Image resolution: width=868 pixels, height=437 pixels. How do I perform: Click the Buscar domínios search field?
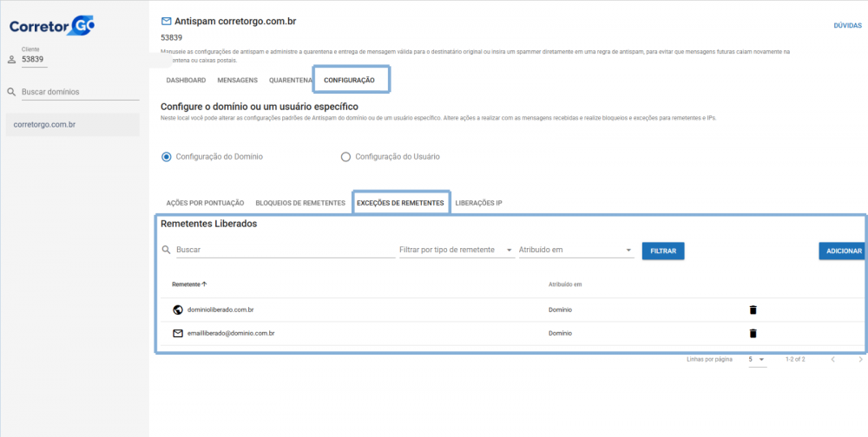pyautogui.click(x=80, y=92)
